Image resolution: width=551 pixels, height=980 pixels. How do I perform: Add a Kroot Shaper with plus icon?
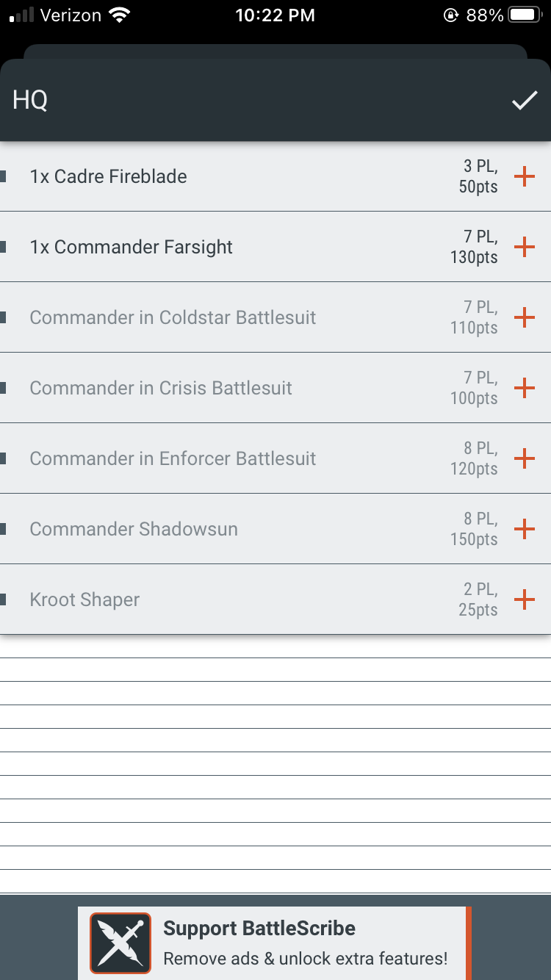click(524, 599)
